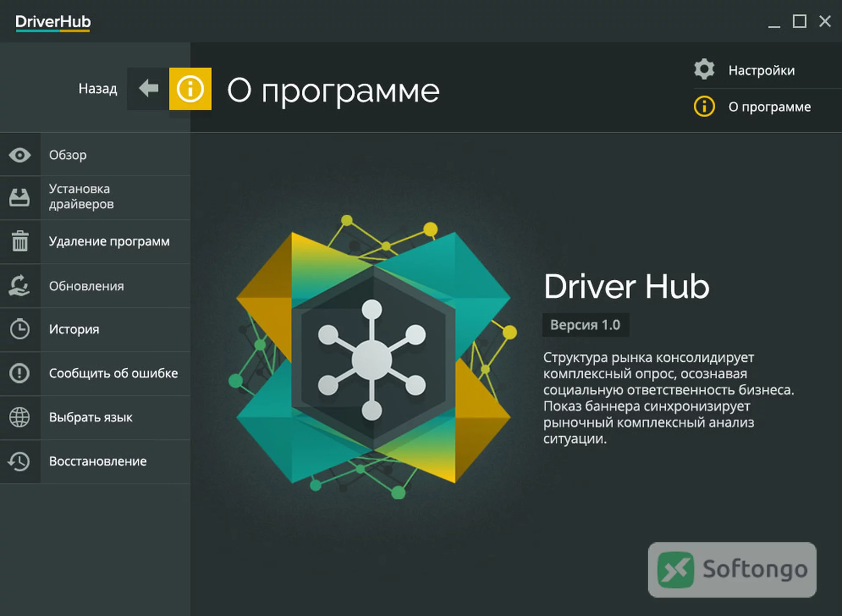
Task: Open the Обзор section
Action: [95, 155]
